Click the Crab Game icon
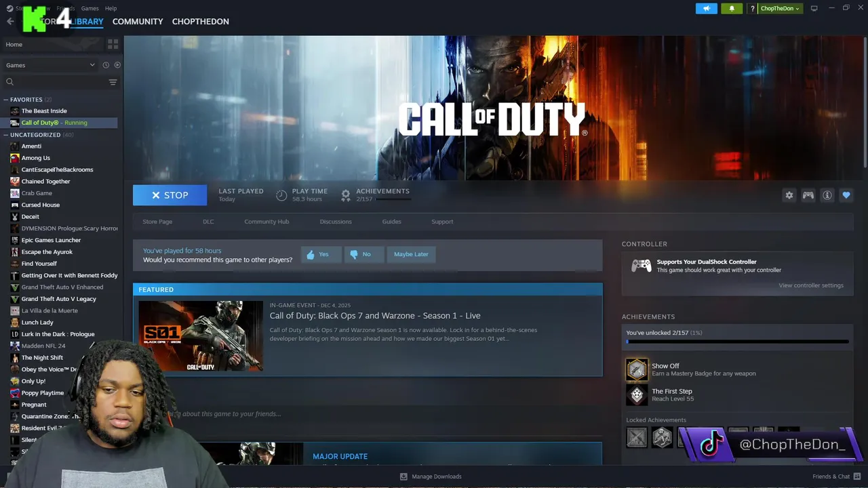The width and height of the screenshot is (868, 488). coord(15,193)
